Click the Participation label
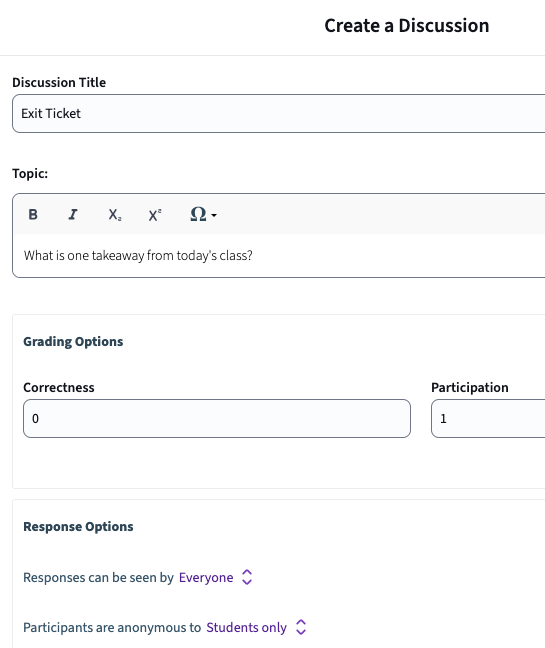Image resolution: width=545 pixels, height=648 pixels. (469, 387)
